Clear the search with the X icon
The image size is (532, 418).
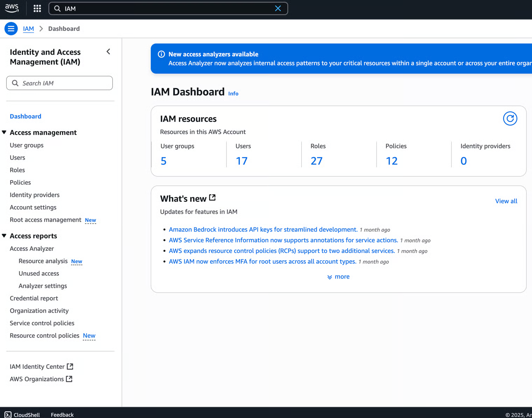pyautogui.click(x=278, y=8)
